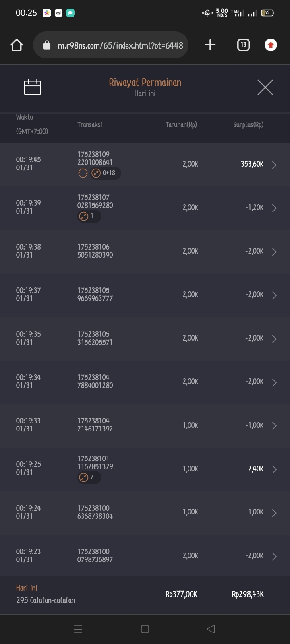This screenshot has width=290, height=644.
Task: Expand the 00:19:39 transaction details chevron
Action: click(274, 208)
